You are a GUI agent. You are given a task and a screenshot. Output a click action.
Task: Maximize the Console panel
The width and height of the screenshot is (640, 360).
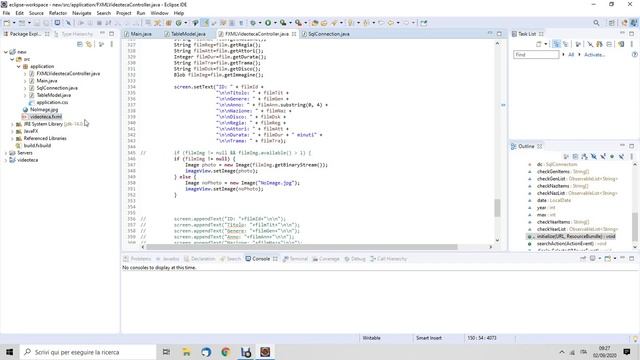[x=632, y=258]
